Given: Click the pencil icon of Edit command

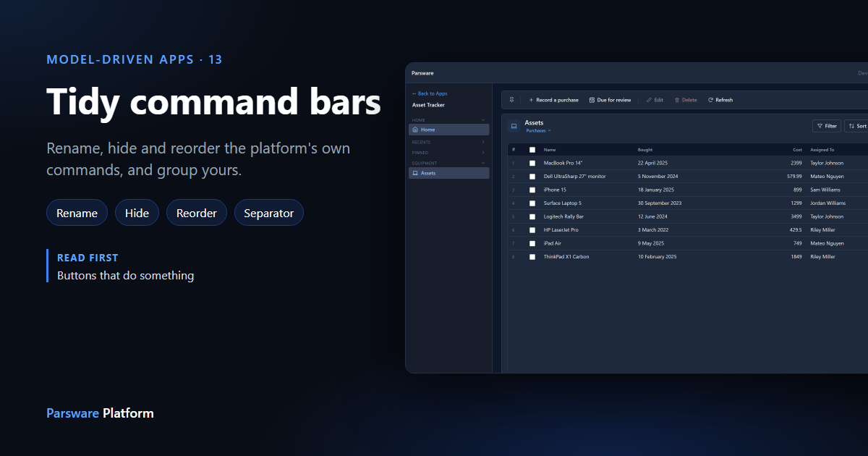Looking at the screenshot, I should pos(649,100).
